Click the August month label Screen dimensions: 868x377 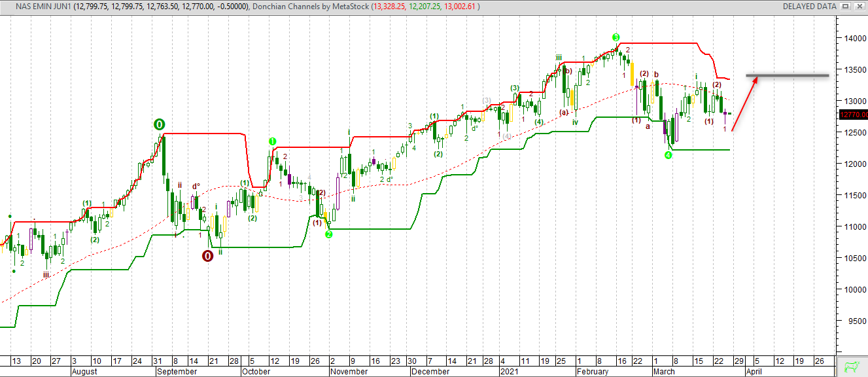pyautogui.click(x=84, y=371)
